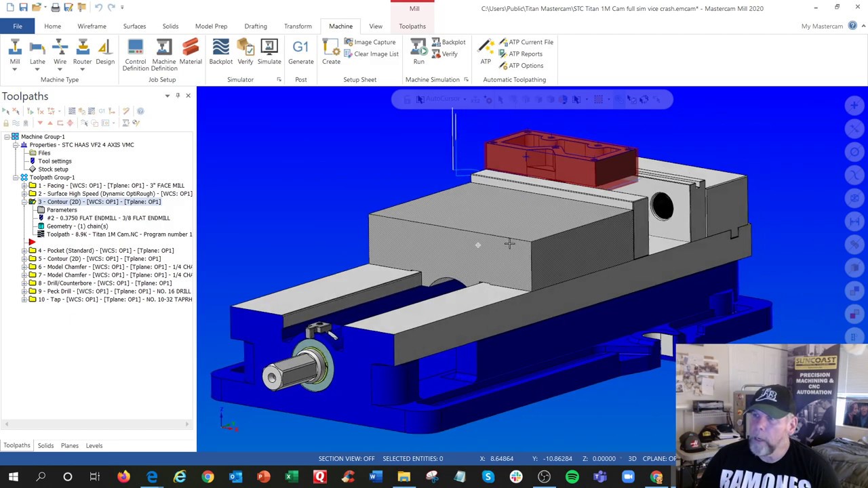868x488 pixels.
Task: Launch Backplot in the Simulator group
Action: click(220, 53)
